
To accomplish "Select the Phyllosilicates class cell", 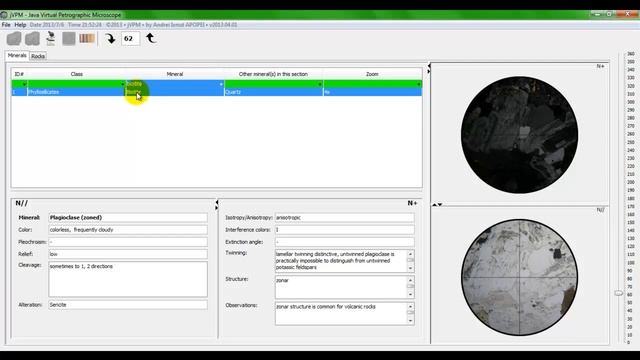I will pos(76,92).
